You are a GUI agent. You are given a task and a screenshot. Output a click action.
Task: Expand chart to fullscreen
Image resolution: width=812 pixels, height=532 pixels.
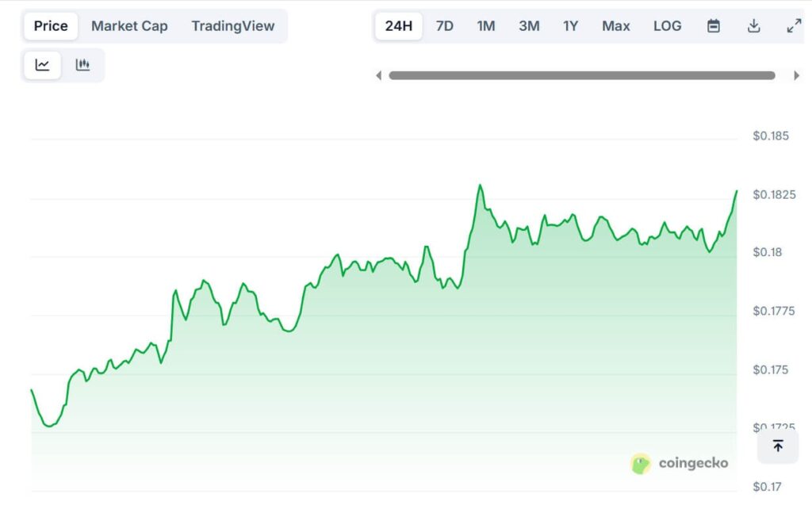pyautogui.click(x=793, y=26)
